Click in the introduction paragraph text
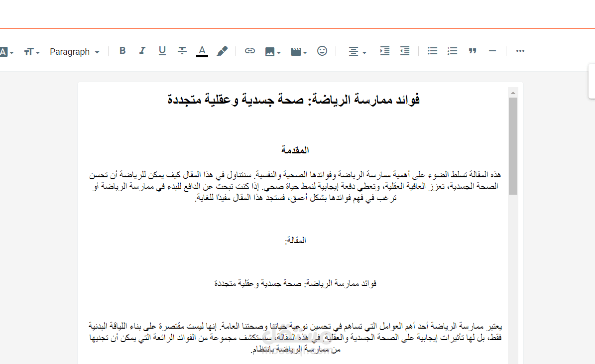Image resolution: width=595 pixels, height=364 pixels. [x=295, y=186]
